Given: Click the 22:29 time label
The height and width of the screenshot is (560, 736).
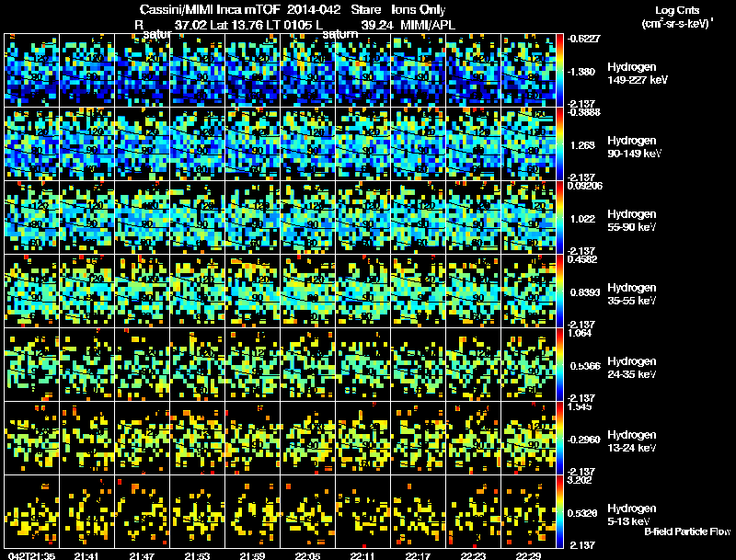Looking at the screenshot, I should 528,555.
